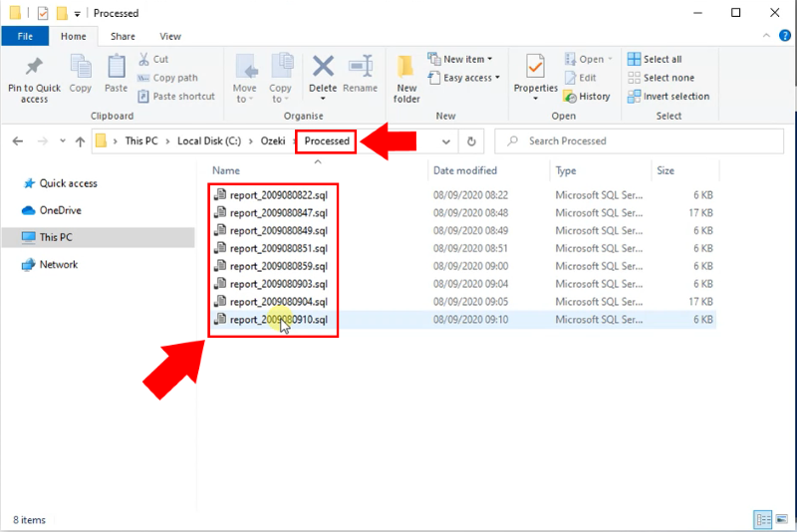Image resolution: width=797 pixels, height=532 pixels.
Task: Click quick access Properties checkmark icon in title bar
Action: click(43, 13)
